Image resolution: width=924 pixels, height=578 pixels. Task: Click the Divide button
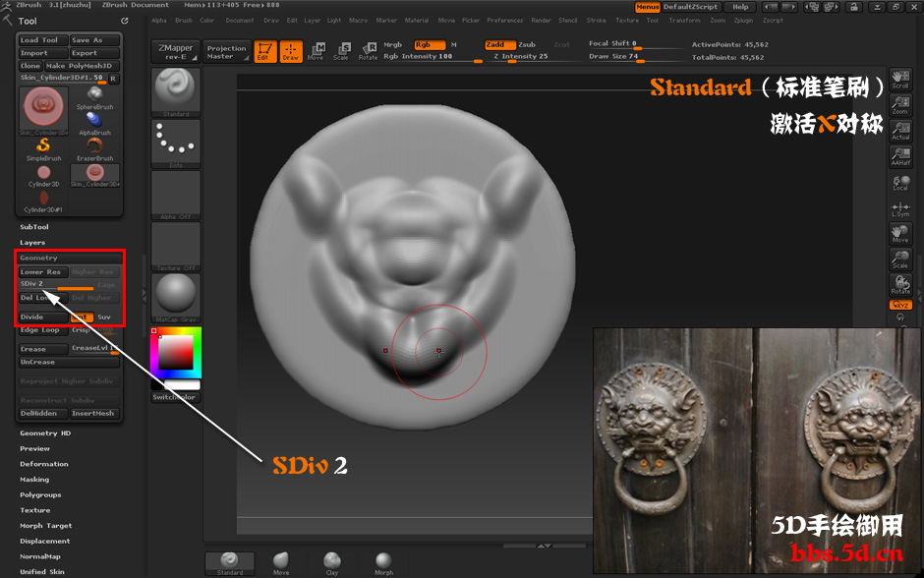click(x=43, y=317)
